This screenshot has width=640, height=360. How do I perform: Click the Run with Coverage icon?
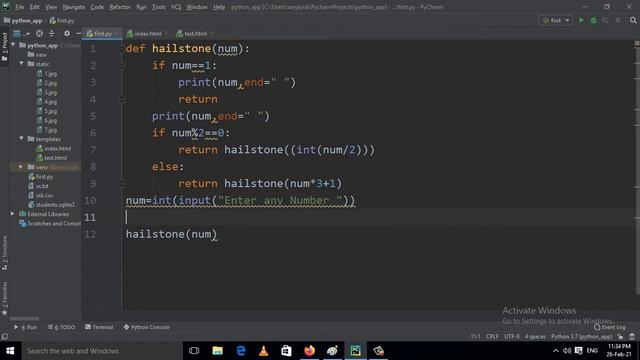[x=606, y=20]
